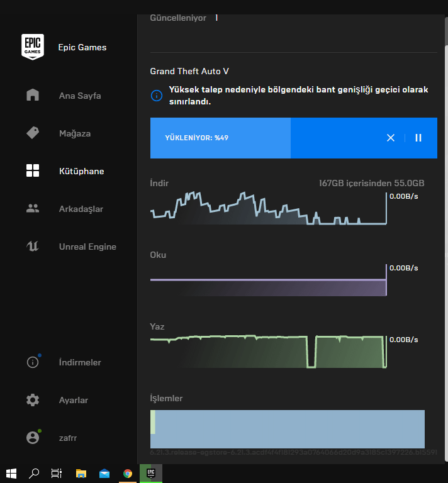Open Ayarlar settings gear icon
Screen dimensions: 448x483
coord(33,400)
